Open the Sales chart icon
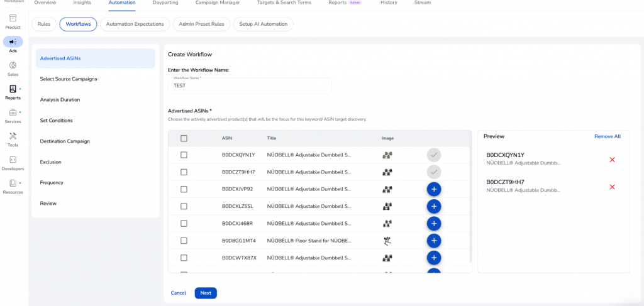 (x=13, y=65)
